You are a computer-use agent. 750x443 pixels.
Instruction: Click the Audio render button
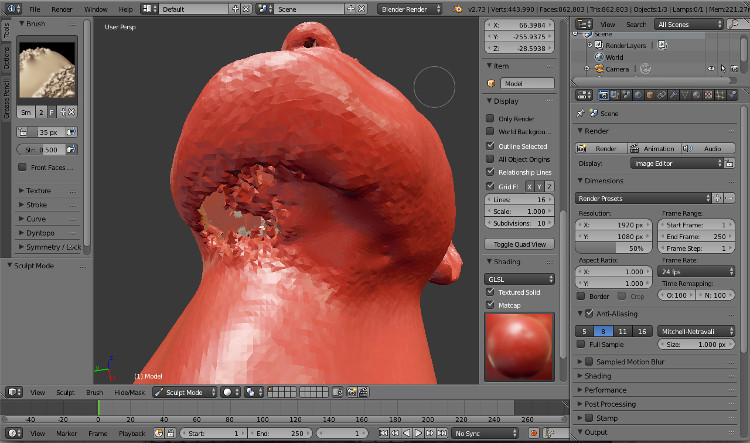point(708,149)
